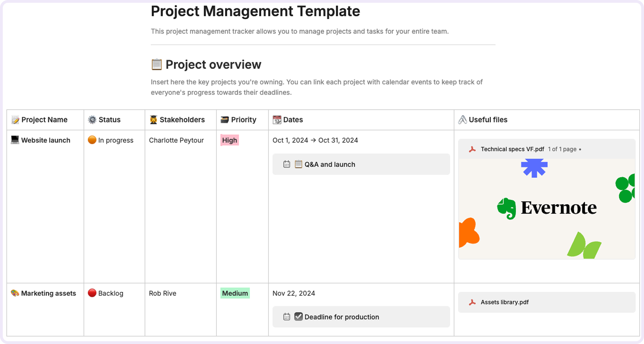Screen dimensions: 644x344
Task: Click the PDF icon beside Assets library.pdf
Action: 472,302
